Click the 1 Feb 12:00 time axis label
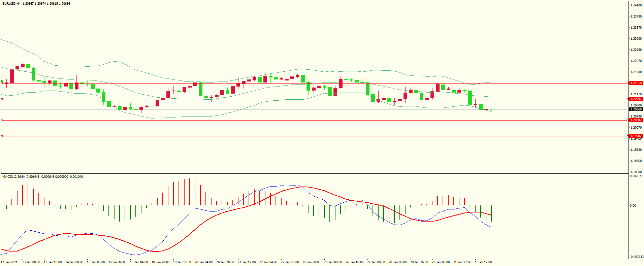Image resolution: width=644 pixels, height=266 pixels. (483, 262)
